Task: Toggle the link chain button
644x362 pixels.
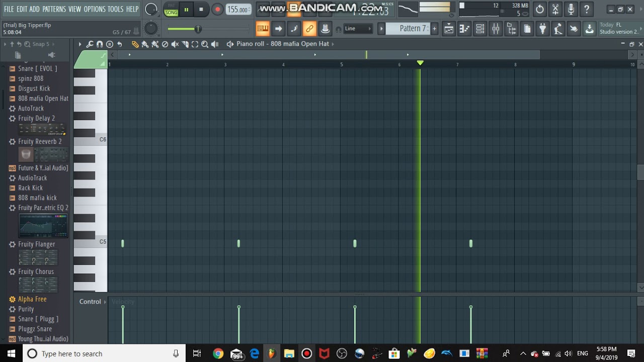Action: click(309, 29)
